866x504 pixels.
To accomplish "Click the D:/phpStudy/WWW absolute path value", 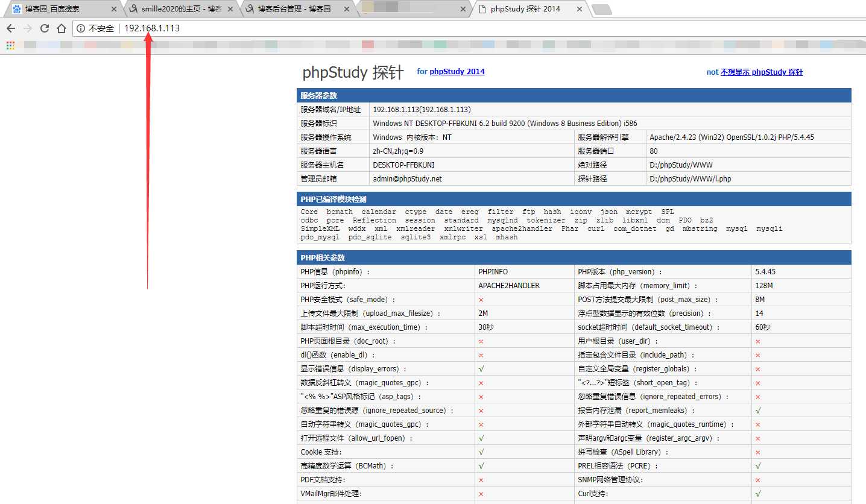I will 681,165.
